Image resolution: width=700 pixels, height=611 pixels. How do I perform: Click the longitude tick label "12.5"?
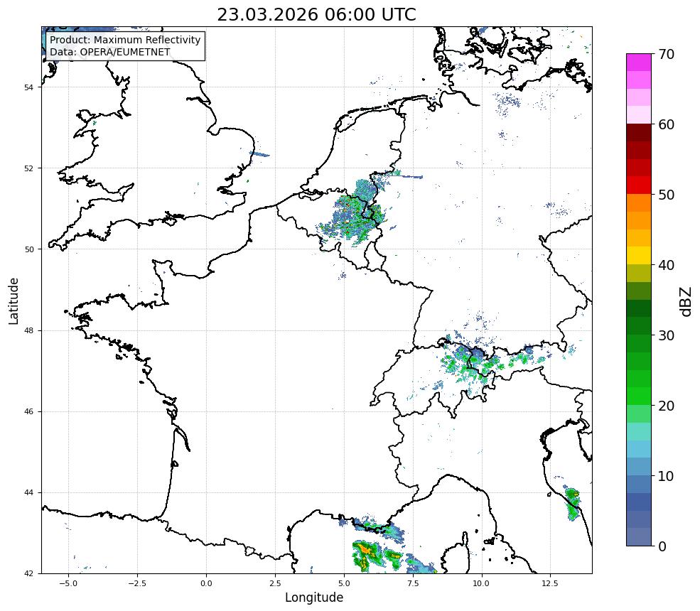(x=550, y=583)
